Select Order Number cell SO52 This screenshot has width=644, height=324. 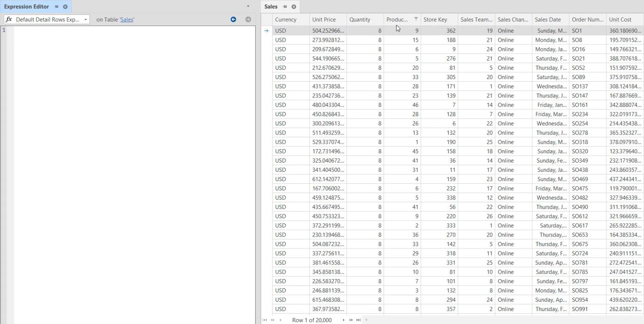pyautogui.click(x=588, y=68)
